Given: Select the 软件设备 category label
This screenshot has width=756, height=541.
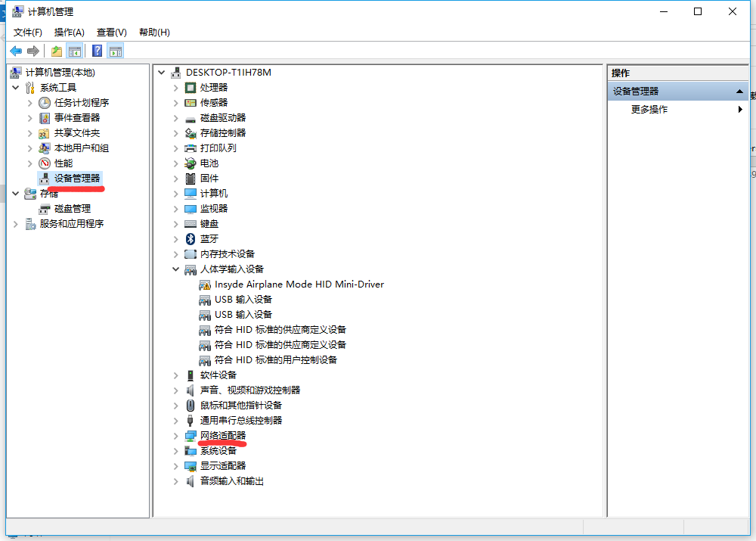Looking at the screenshot, I should click(x=218, y=375).
